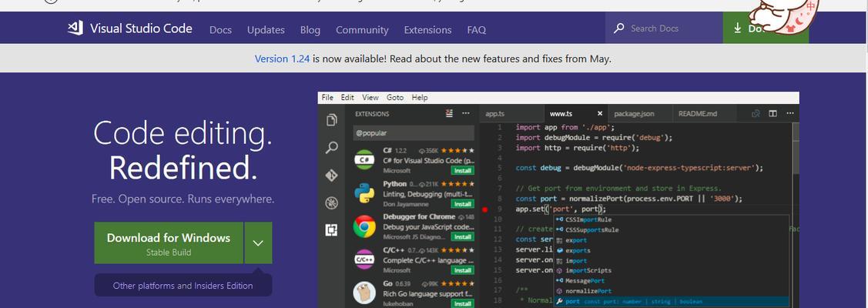Open the Updates page
The image size is (868, 308).
pyautogui.click(x=266, y=30)
